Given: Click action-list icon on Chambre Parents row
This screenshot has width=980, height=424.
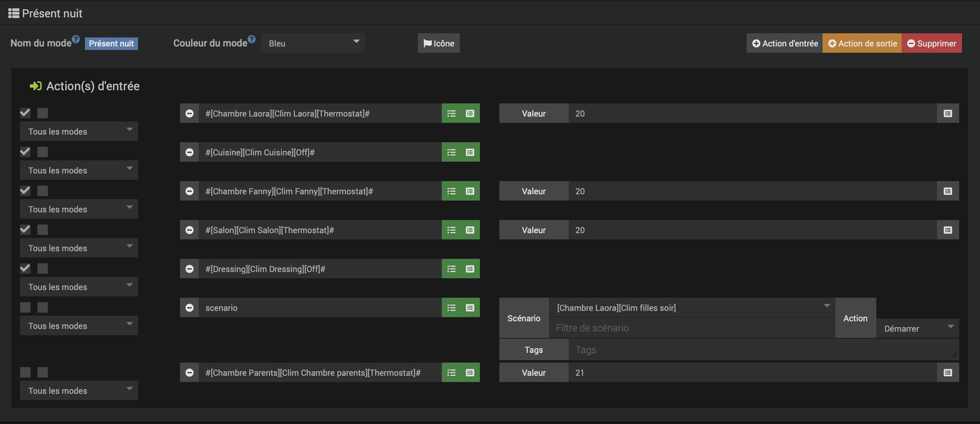Looking at the screenshot, I should [451, 373].
